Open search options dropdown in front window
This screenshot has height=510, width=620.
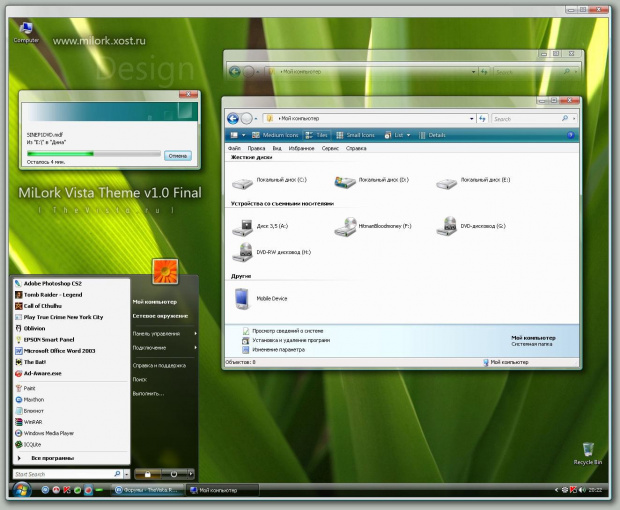click(x=574, y=118)
